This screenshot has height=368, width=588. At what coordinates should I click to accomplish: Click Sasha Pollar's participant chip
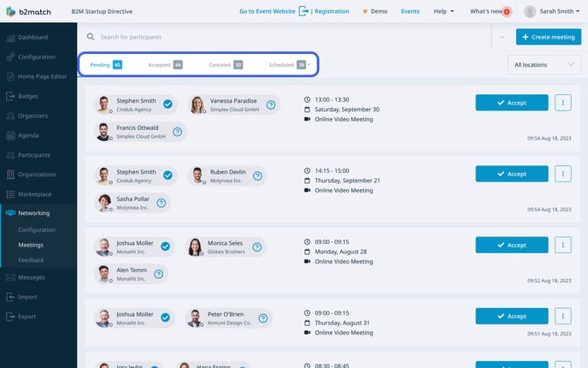click(132, 203)
